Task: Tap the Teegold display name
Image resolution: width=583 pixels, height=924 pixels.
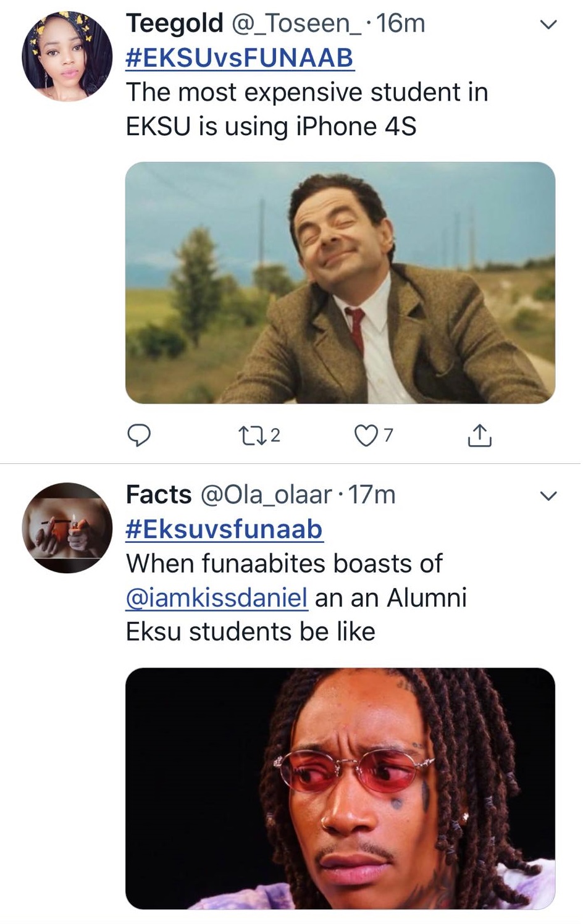Action: coord(174,23)
